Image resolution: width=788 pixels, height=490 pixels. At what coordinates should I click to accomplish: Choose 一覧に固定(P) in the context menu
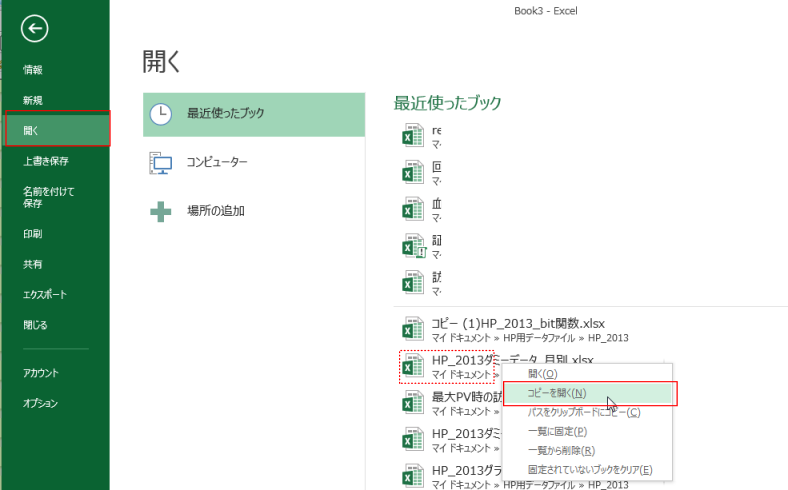click(x=587, y=432)
